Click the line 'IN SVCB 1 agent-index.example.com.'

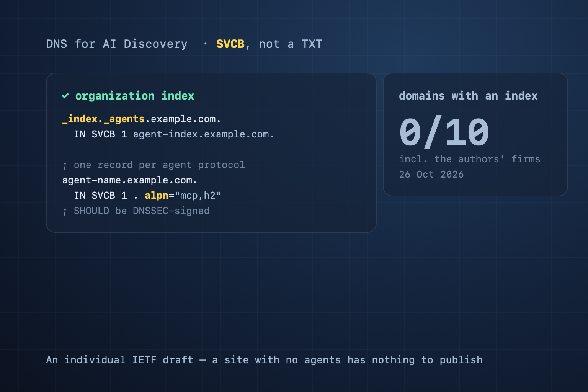click(174, 134)
